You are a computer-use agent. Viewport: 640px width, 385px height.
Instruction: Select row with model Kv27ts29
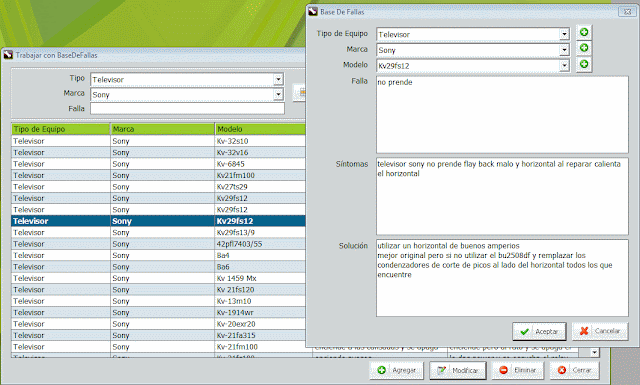[158, 187]
